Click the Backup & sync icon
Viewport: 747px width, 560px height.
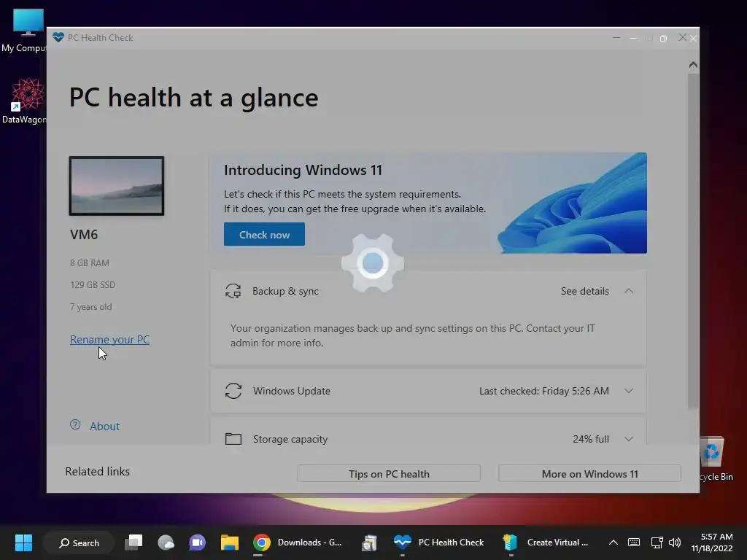(233, 291)
